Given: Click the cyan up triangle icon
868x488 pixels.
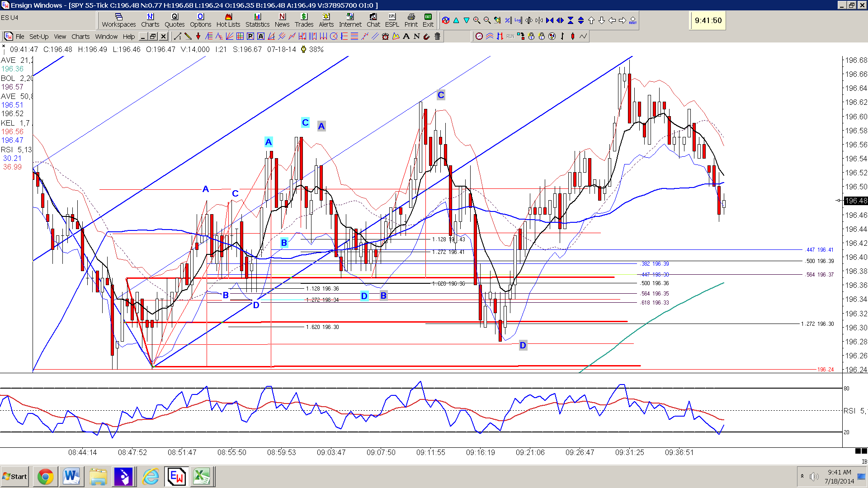Looking at the screenshot, I should (456, 20).
